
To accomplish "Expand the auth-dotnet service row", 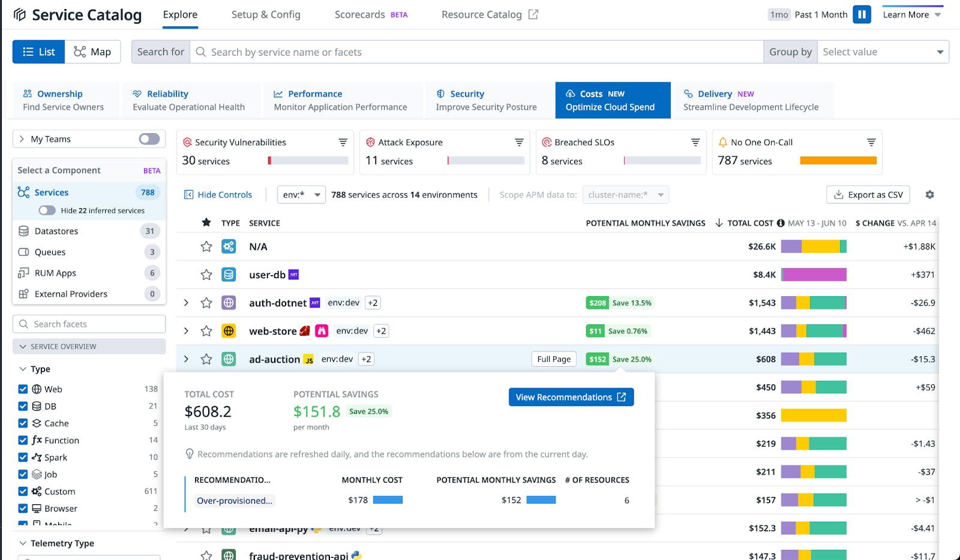I will (x=186, y=303).
